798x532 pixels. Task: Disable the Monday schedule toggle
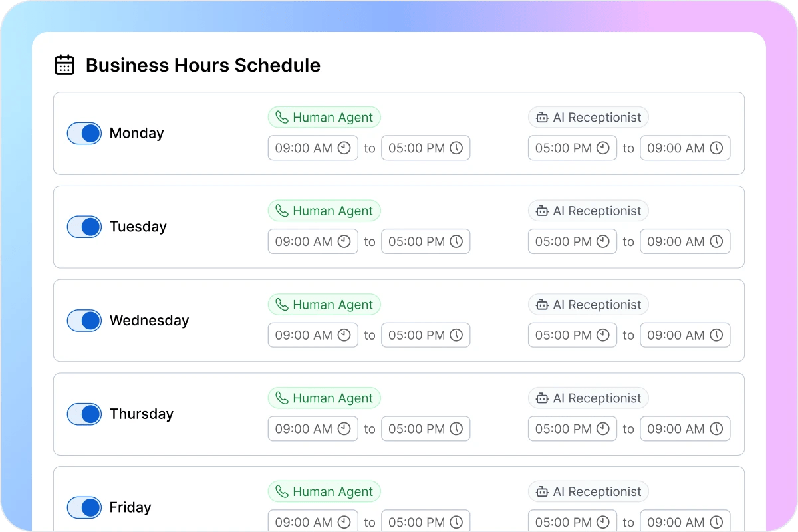pyautogui.click(x=84, y=133)
